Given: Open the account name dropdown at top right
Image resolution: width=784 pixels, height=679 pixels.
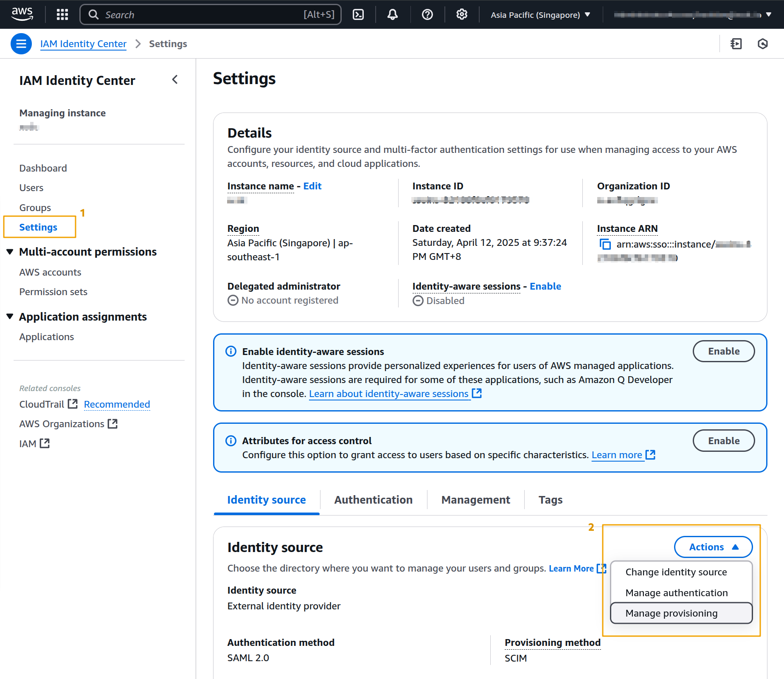Looking at the screenshot, I should point(693,15).
